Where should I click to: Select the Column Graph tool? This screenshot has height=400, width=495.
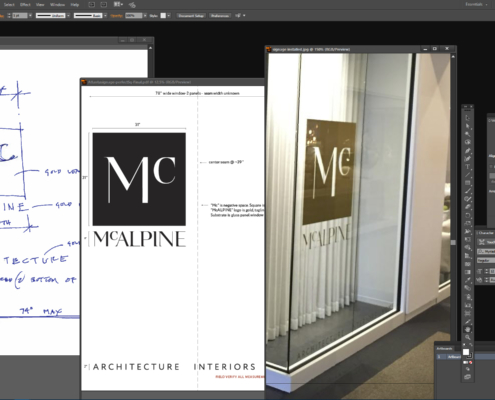pyautogui.click(x=468, y=305)
